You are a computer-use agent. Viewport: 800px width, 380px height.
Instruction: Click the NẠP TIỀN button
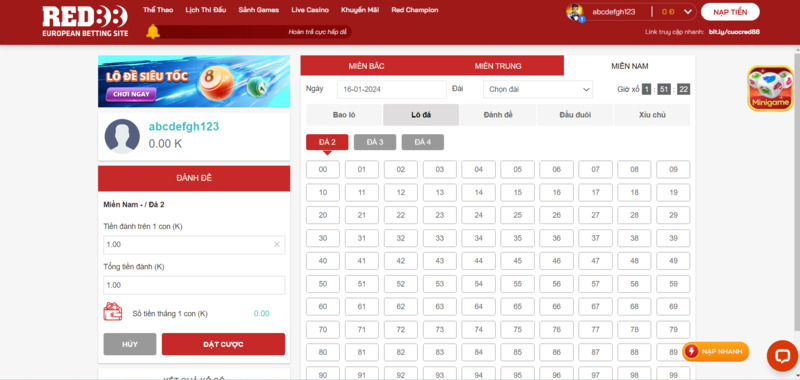[730, 12]
